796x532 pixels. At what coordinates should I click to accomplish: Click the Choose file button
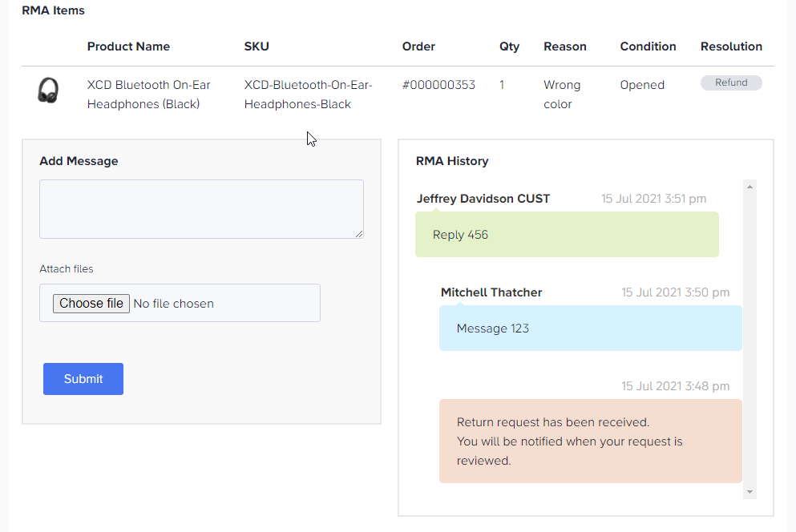coord(91,304)
